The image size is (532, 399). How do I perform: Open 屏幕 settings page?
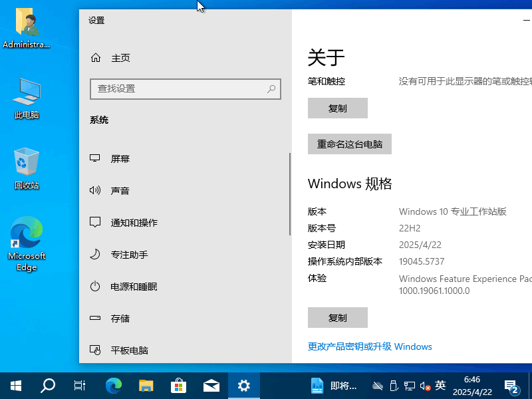click(185, 158)
